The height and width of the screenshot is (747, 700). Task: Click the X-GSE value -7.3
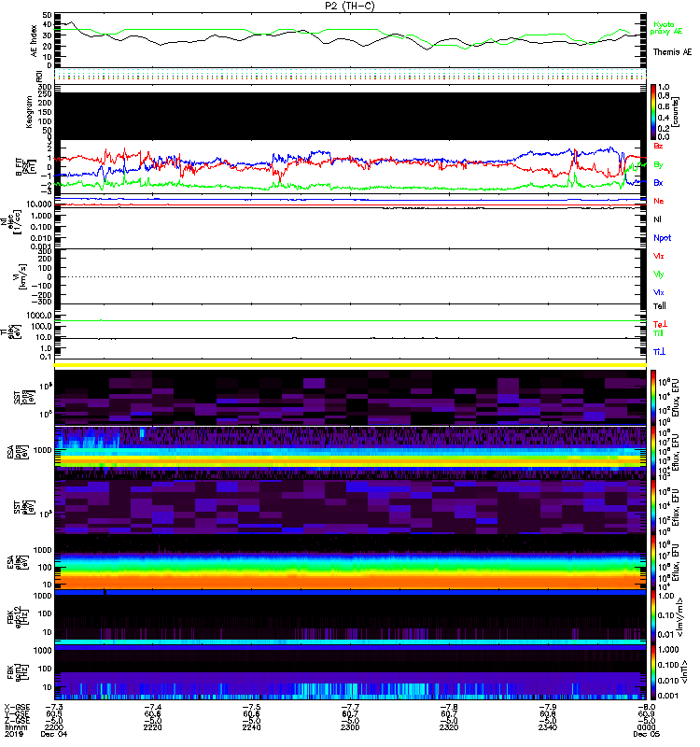[54, 708]
